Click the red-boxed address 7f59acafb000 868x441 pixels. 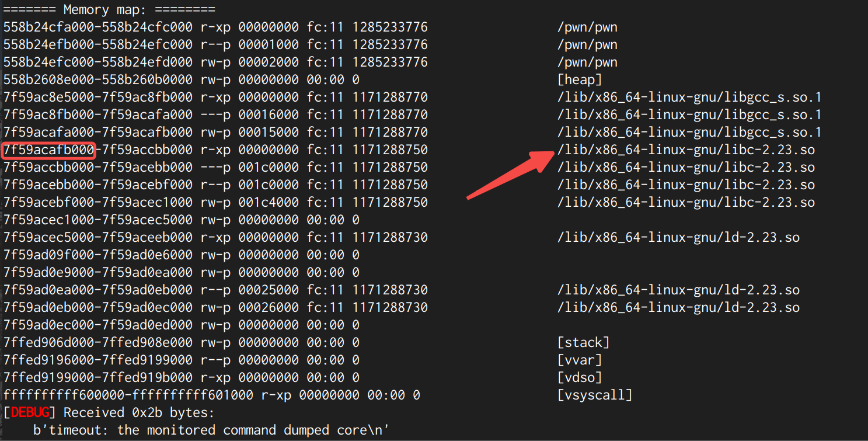[49, 150]
